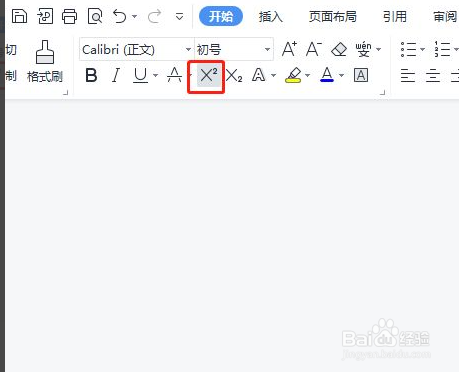Click the 格式刷 format painter button
The width and height of the screenshot is (459, 372).
45,62
